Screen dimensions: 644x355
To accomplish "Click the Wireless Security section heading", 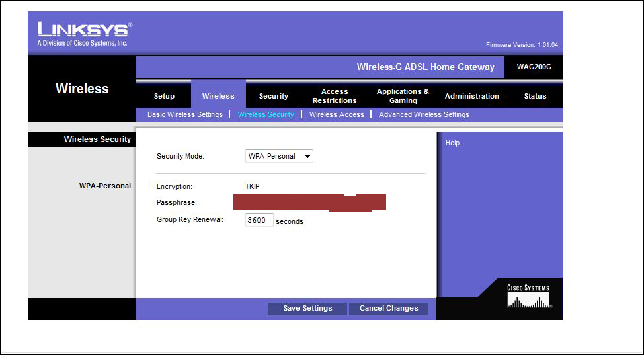I will [97, 139].
